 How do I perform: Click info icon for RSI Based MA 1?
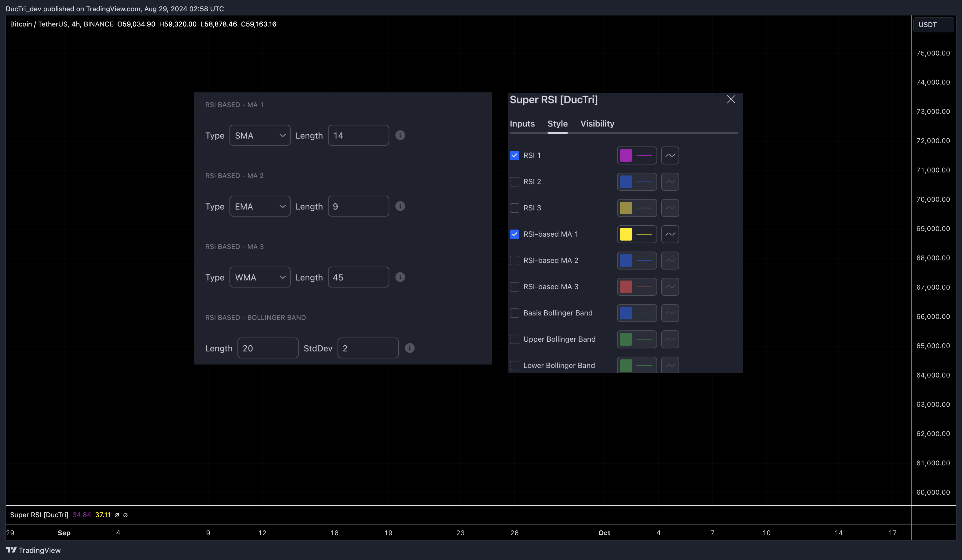(x=400, y=135)
